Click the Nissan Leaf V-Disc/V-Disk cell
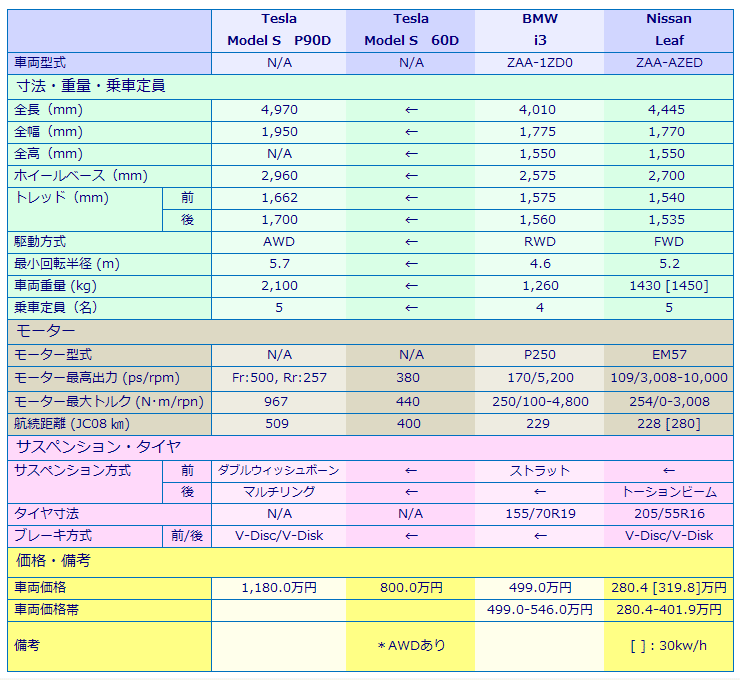Viewport: 740px width, 680px height. coord(669,536)
